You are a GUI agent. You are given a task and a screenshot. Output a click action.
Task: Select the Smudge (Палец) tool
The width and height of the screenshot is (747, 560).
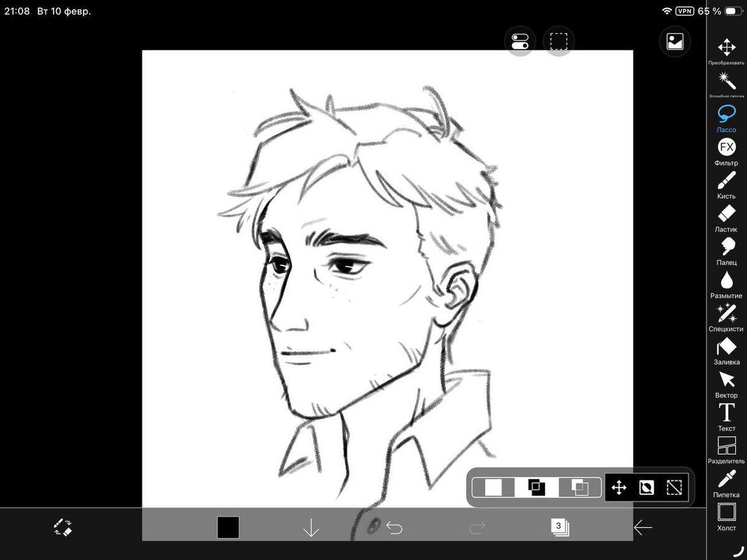[x=726, y=251]
